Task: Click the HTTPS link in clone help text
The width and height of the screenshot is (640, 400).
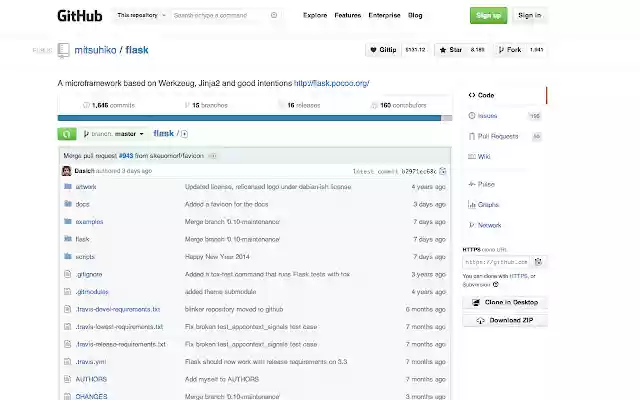Action: 518,276
